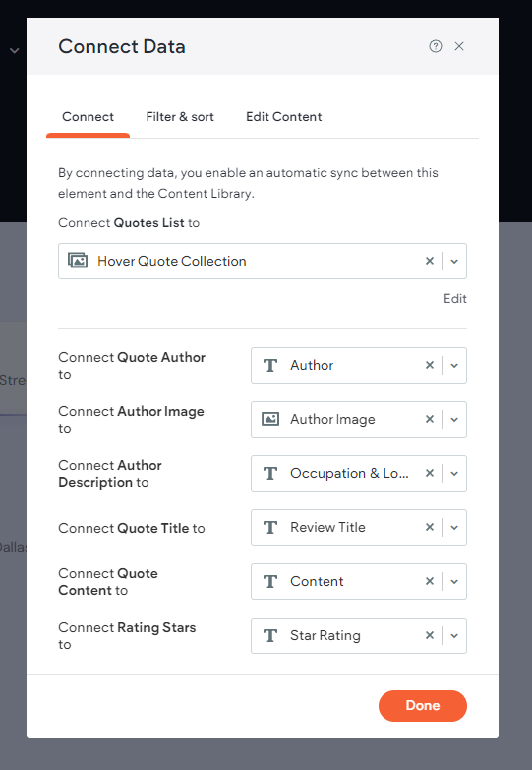Image resolution: width=532 pixels, height=770 pixels.
Task: Click the Content field selection box
Action: [359, 581]
